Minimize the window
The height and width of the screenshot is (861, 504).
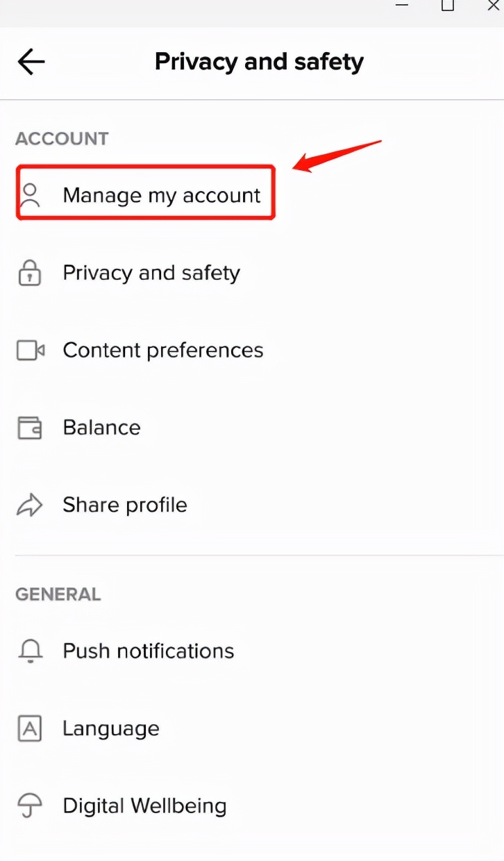click(x=402, y=4)
